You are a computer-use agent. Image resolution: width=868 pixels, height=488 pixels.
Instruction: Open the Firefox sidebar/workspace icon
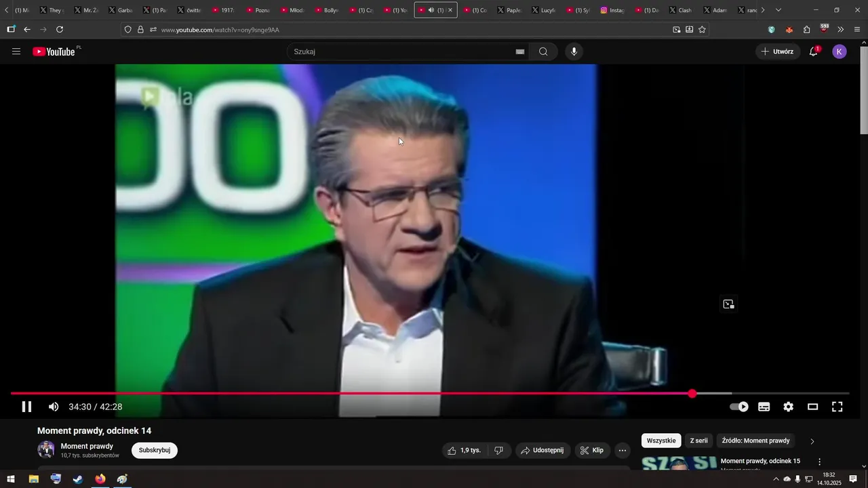11,30
